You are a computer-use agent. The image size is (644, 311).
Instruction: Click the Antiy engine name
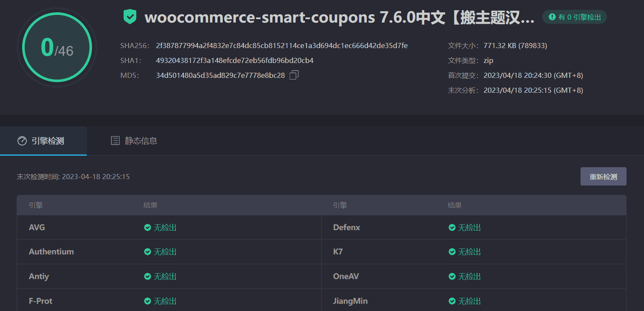pyautogui.click(x=39, y=277)
